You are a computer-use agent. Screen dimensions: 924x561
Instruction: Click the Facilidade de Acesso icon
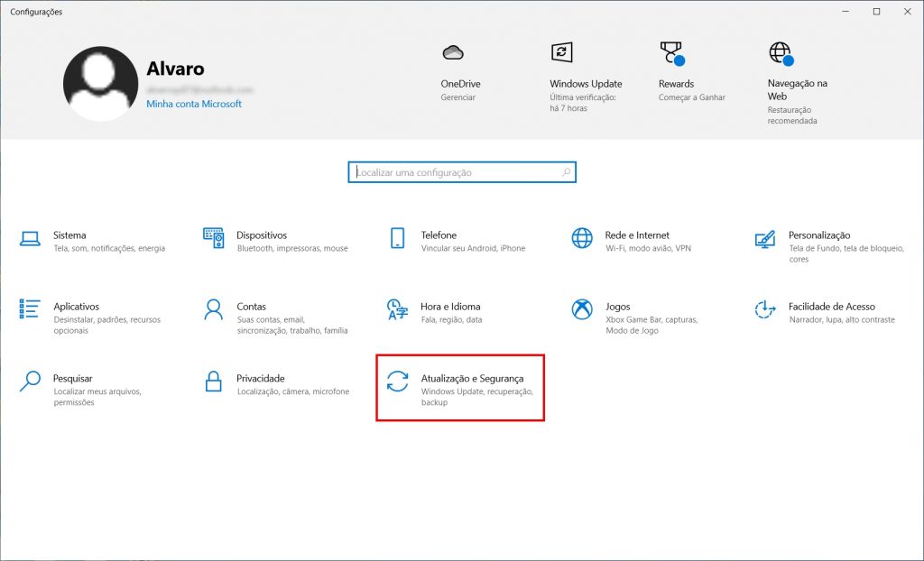[765, 310]
